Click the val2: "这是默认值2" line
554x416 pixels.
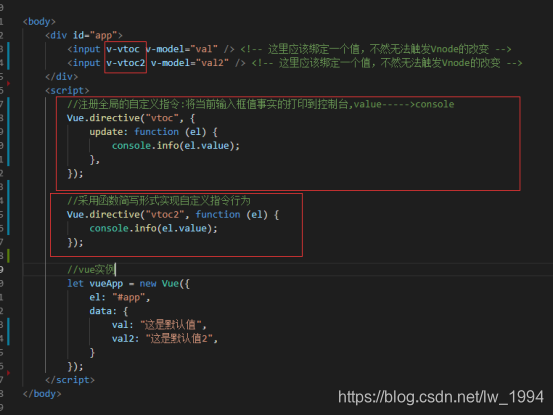point(165,339)
